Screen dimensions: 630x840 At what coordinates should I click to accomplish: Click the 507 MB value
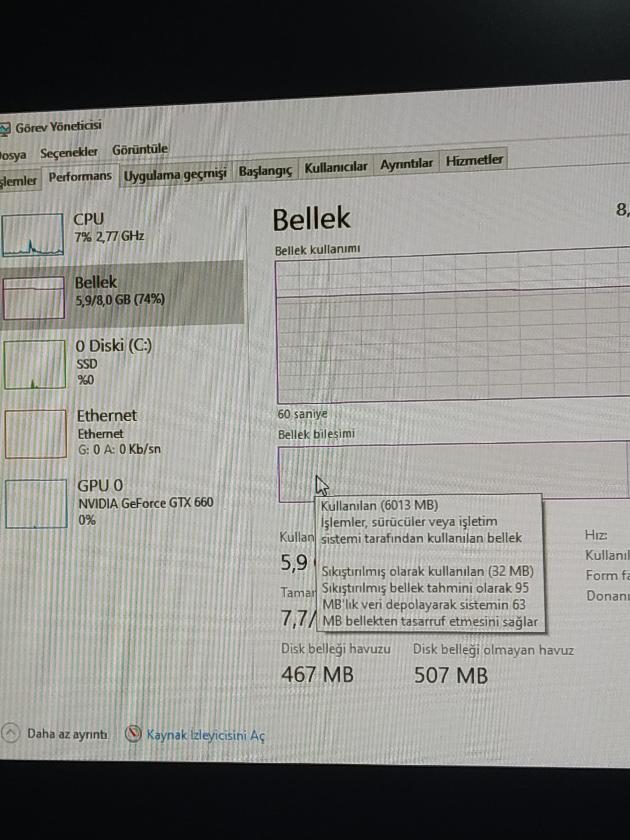coord(451,676)
